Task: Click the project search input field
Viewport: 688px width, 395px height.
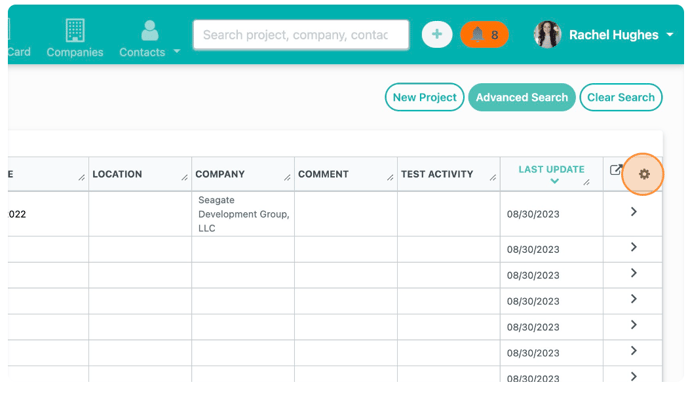Action: [x=301, y=35]
